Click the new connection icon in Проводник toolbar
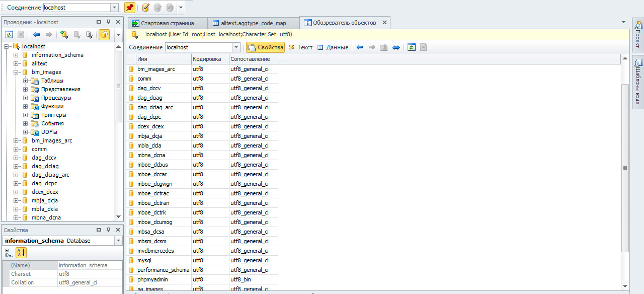 tap(64, 35)
